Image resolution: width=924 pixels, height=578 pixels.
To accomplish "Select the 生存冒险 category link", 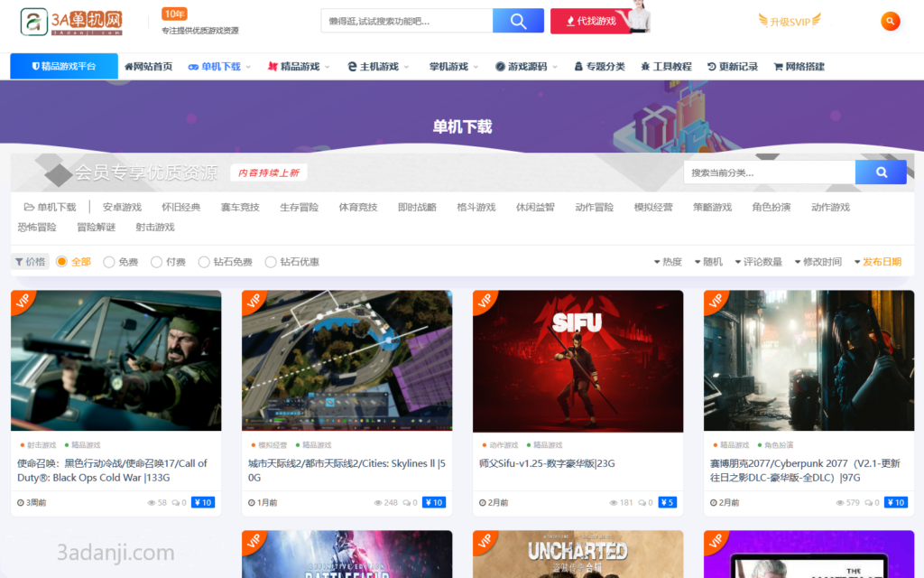I will pos(299,207).
